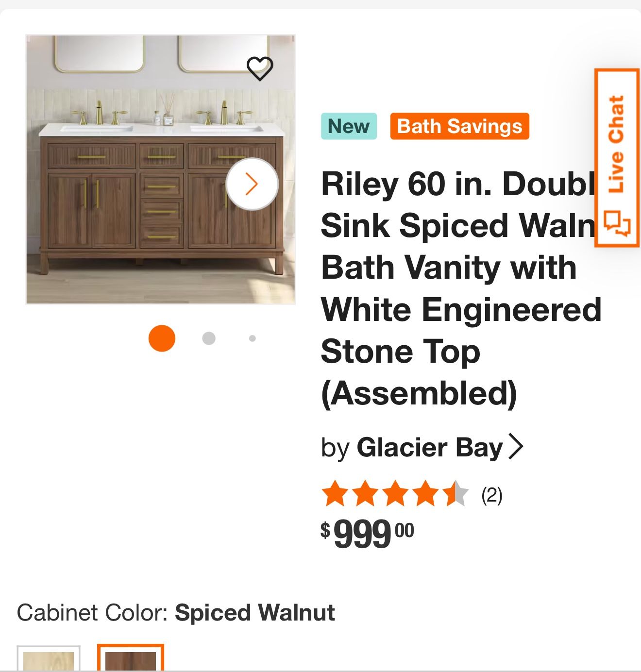Click the New badge
641x672 pixels.
click(x=349, y=126)
